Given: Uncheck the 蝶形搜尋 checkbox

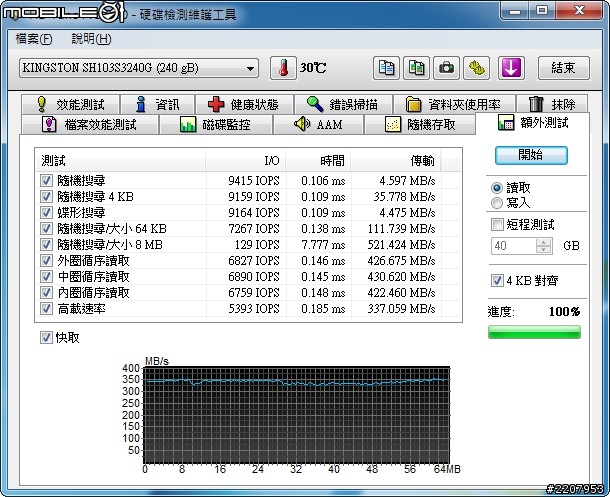Looking at the screenshot, I should pyautogui.click(x=46, y=212).
